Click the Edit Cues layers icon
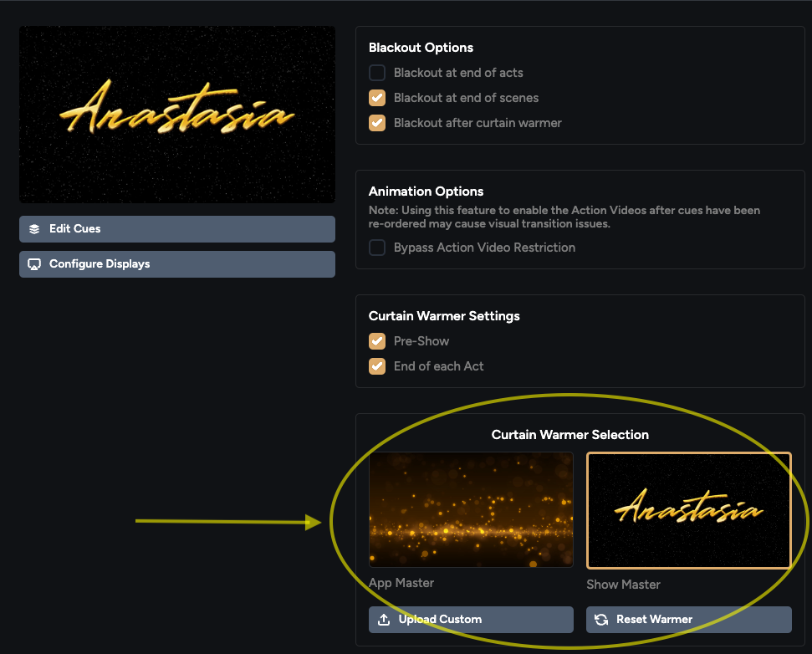The height and width of the screenshot is (654, 812). 34,229
